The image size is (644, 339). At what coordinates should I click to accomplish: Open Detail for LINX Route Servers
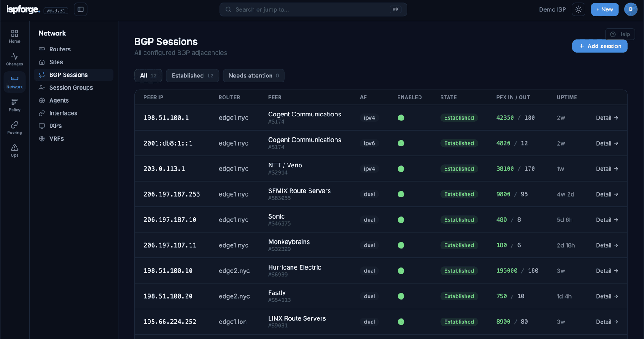607,322
